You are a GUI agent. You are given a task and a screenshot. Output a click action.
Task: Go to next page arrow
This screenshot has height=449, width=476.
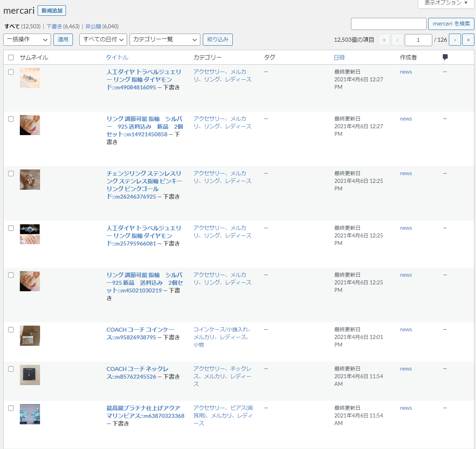[455, 40]
